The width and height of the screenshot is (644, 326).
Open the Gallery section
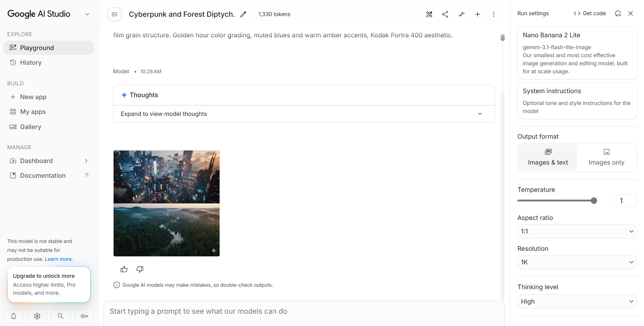click(49, 127)
